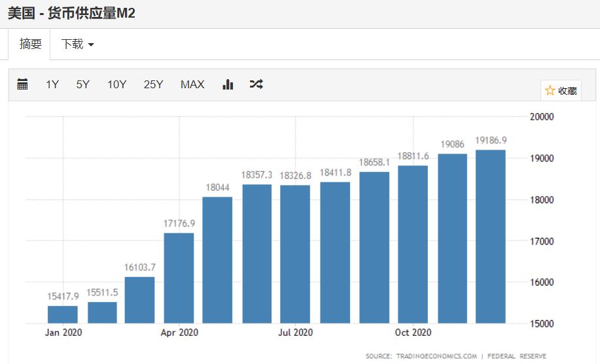The height and width of the screenshot is (364, 600).
Task: Click the Apr 2020 axis label
Action: pyautogui.click(x=179, y=333)
